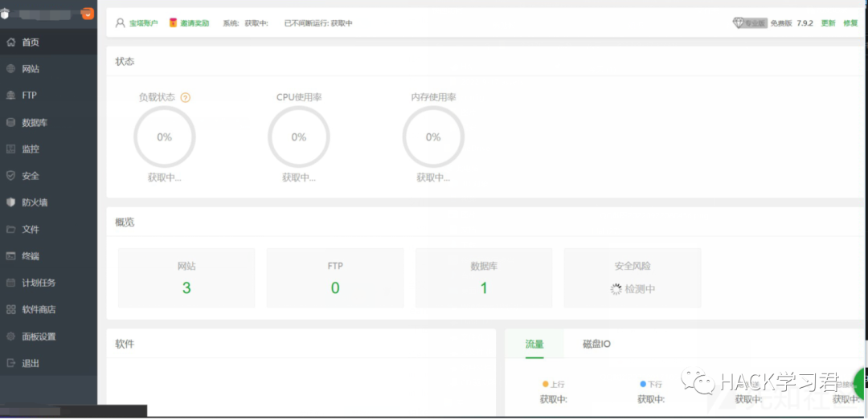The width and height of the screenshot is (868, 420).
Task: Click the 已不间断运行 status text
Action: (318, 23)
